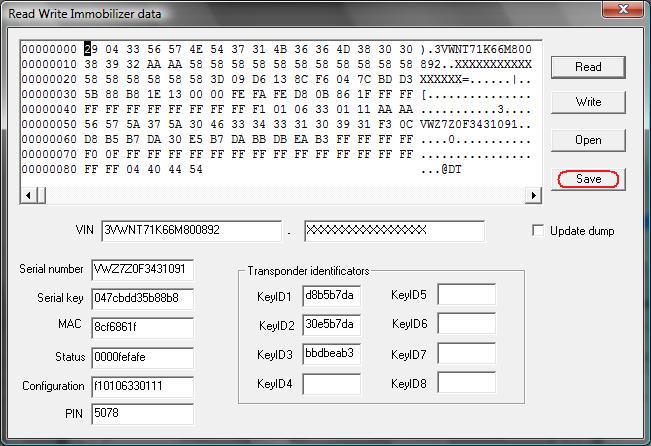Click offset 00000010 in hex dump
The height and width of the screenshot is (446, 651).
(x=49, y=64)
